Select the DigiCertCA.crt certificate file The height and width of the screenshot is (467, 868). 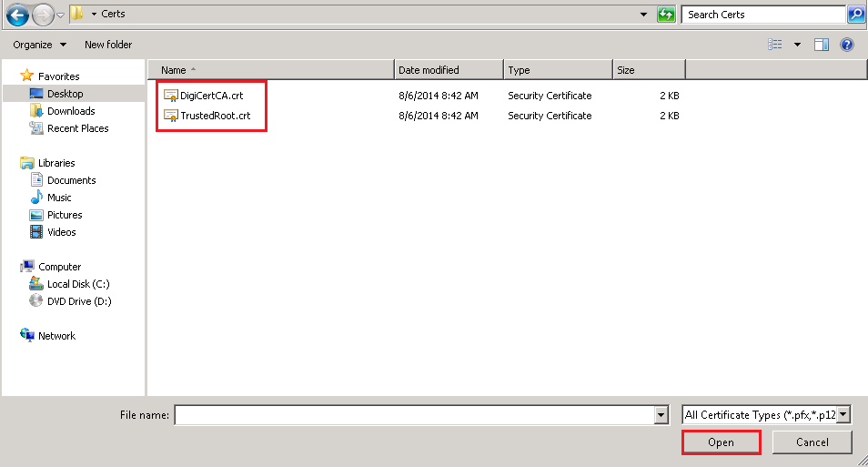pyautogui.click(x=211, y=96)
